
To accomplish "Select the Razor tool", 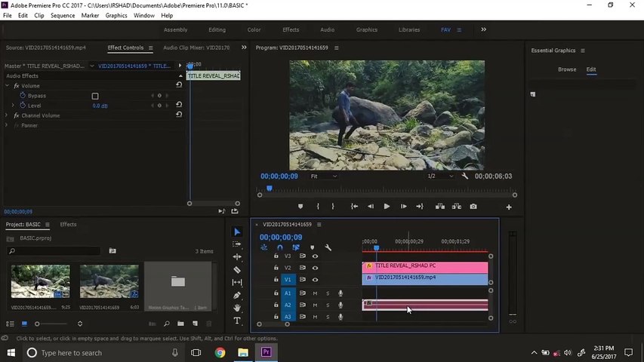I will (237, 270).
